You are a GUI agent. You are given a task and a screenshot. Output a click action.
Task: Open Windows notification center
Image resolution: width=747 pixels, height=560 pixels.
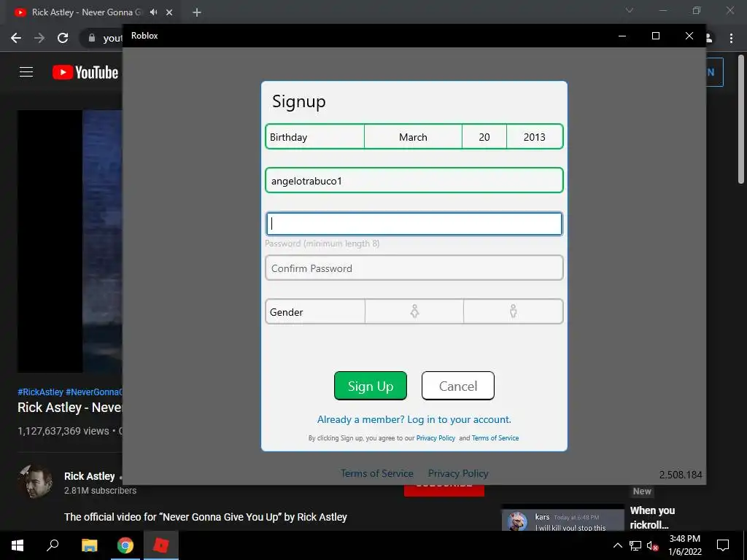tap(723, 545)
